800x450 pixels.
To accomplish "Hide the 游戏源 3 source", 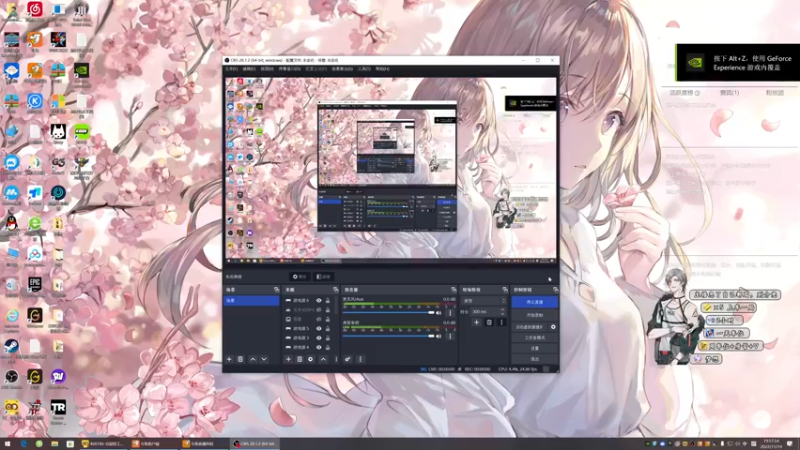I will tap(319, 338).
